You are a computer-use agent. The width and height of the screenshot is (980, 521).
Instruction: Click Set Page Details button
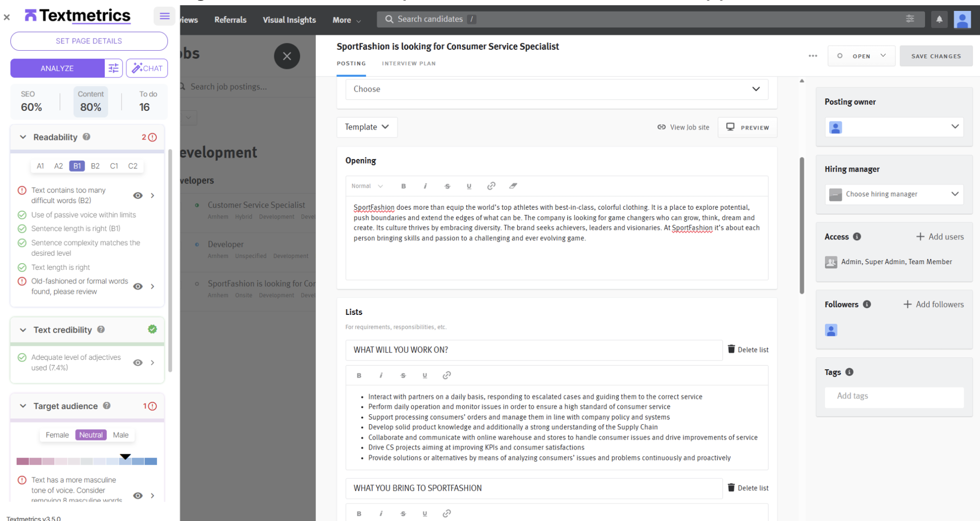coord(89,41)
